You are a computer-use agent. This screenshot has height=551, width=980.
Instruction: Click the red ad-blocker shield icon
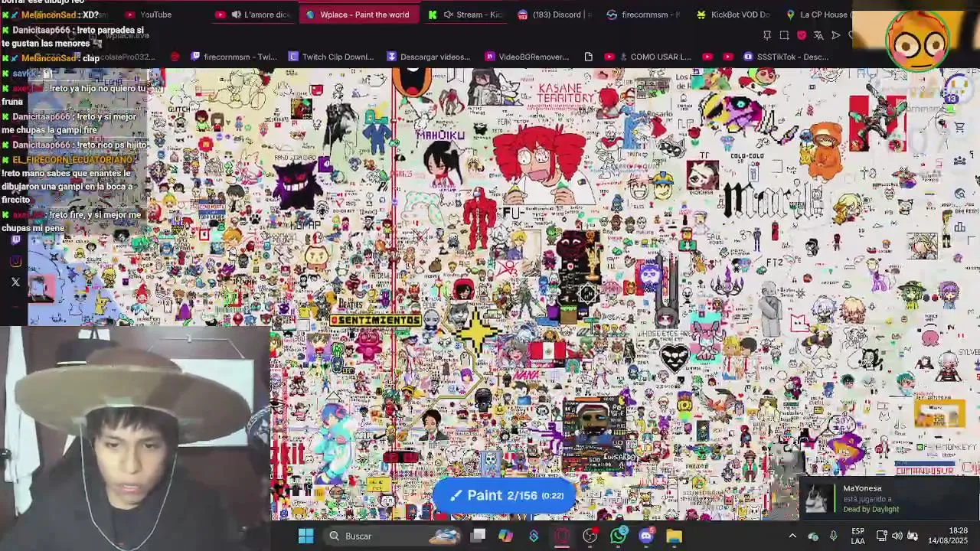tap(802, 35)
